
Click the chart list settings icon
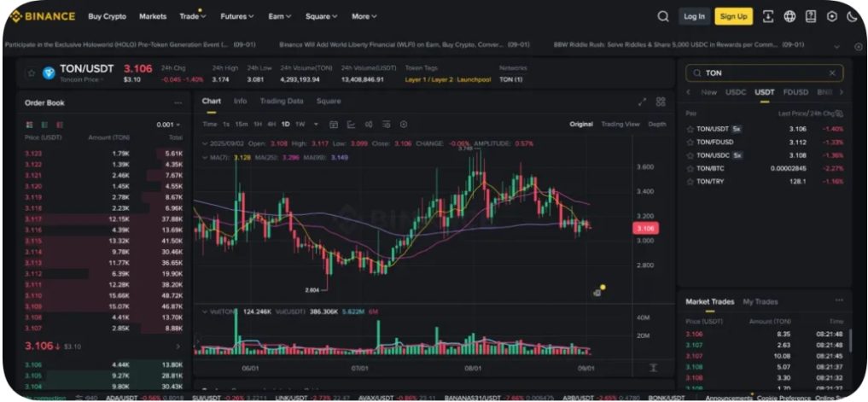(387, 124)
